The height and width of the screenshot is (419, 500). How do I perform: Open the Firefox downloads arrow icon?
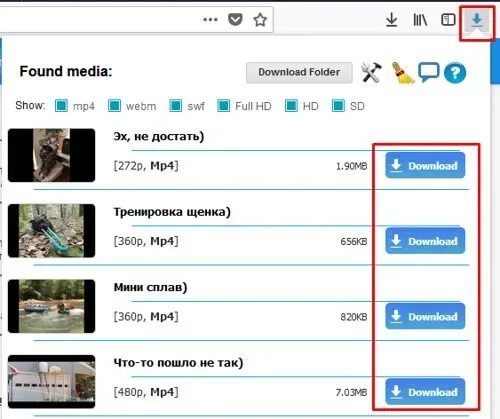coord(391,20)
